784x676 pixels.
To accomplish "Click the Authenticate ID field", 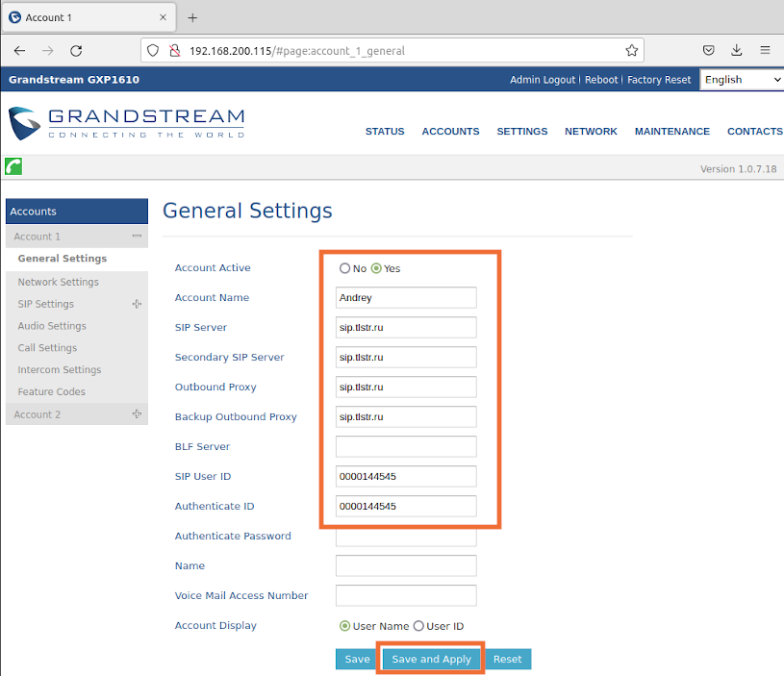I will (x=406, y=506).
